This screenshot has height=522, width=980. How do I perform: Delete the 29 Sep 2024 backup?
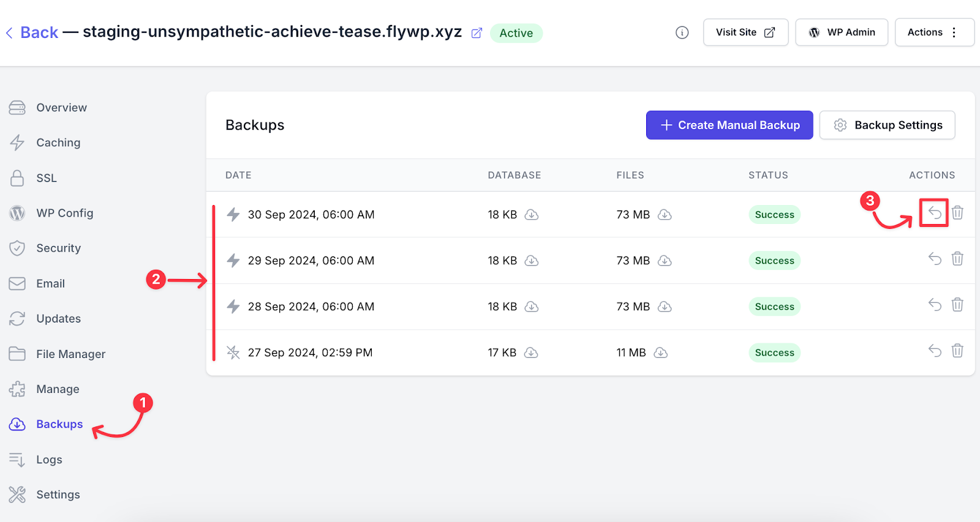[957, 259]
